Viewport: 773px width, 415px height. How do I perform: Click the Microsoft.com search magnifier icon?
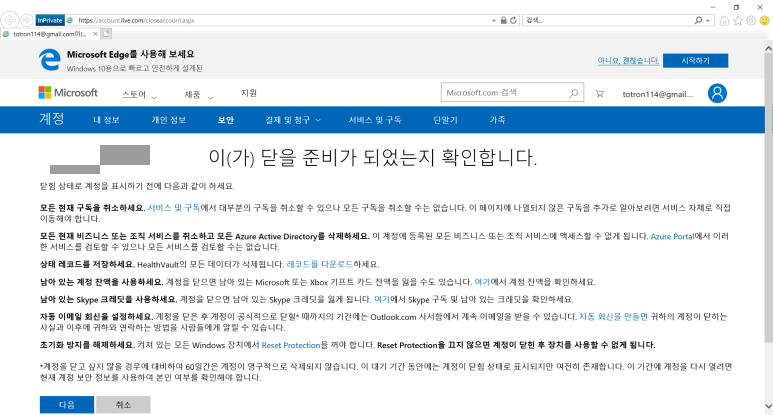(x=574, y=93)
